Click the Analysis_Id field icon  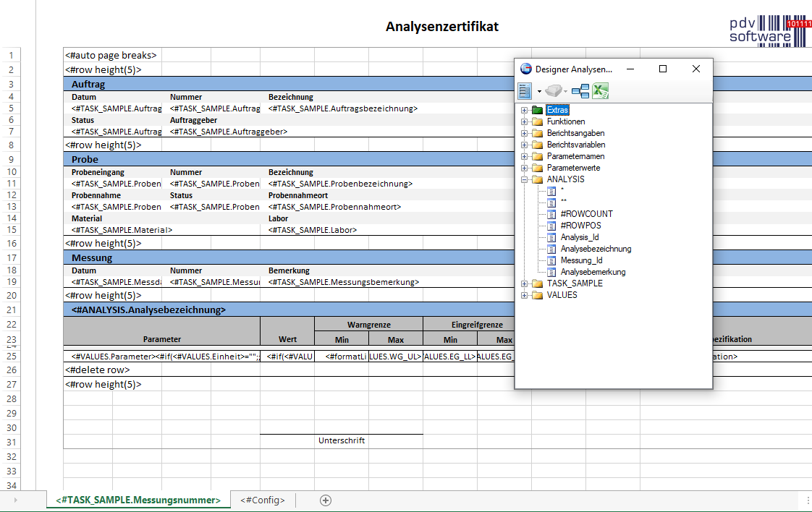tap(551, 237)
